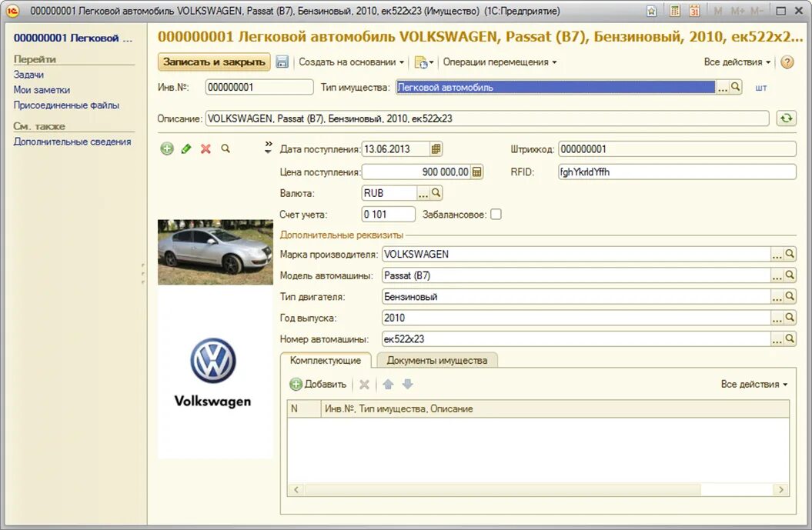Screen dimensions: 812x530
Task: Open title bar calculator icon
Action: (x=674, y=10)
